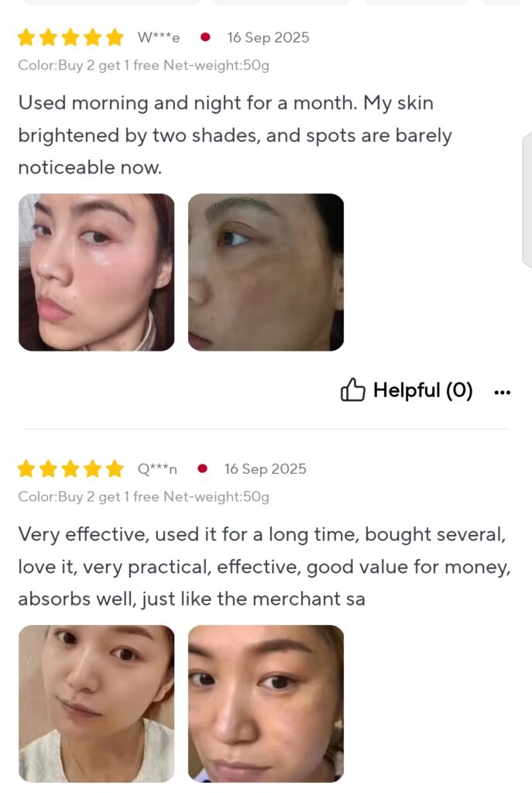Open W***e's first review photo
Viewport: 532px width, 793px height.
point(97,272)
